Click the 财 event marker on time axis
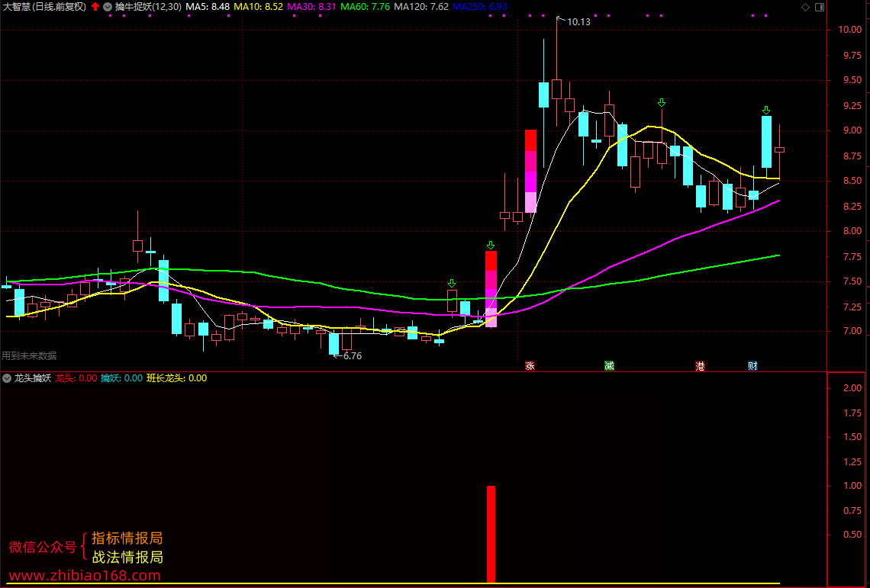This screenshot has height=588, width=870. (753, 366)
